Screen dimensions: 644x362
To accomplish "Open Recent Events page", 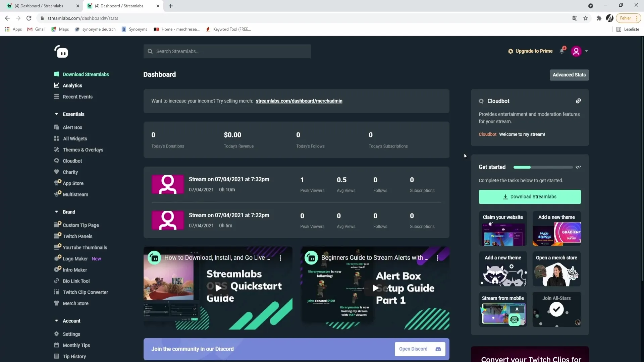I will (77, 97).
